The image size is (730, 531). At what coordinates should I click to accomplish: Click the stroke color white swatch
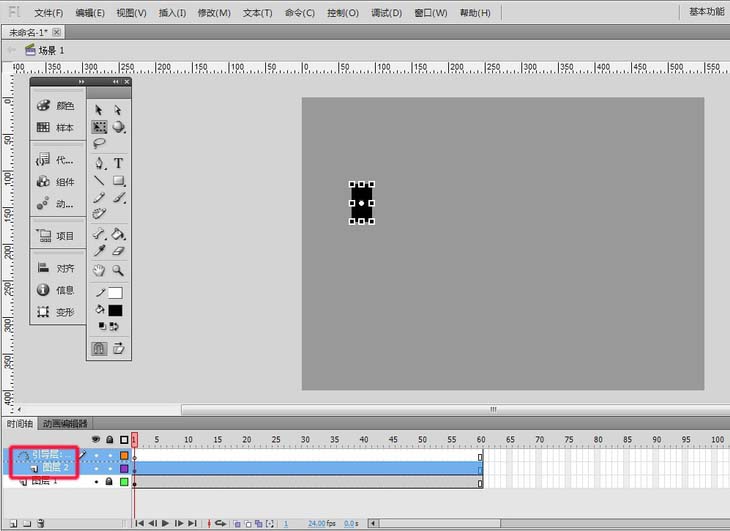pyautogui.click(x=115, y=293)
